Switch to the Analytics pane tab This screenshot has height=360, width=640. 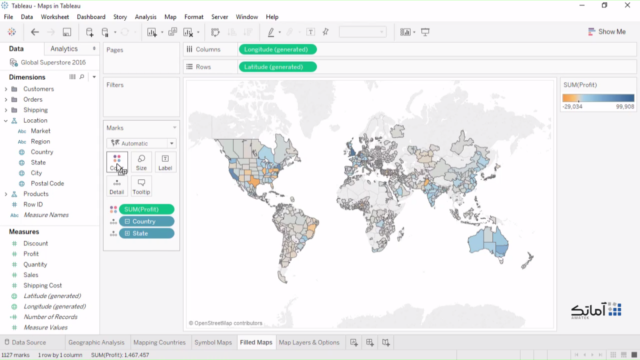coord(64,49)
